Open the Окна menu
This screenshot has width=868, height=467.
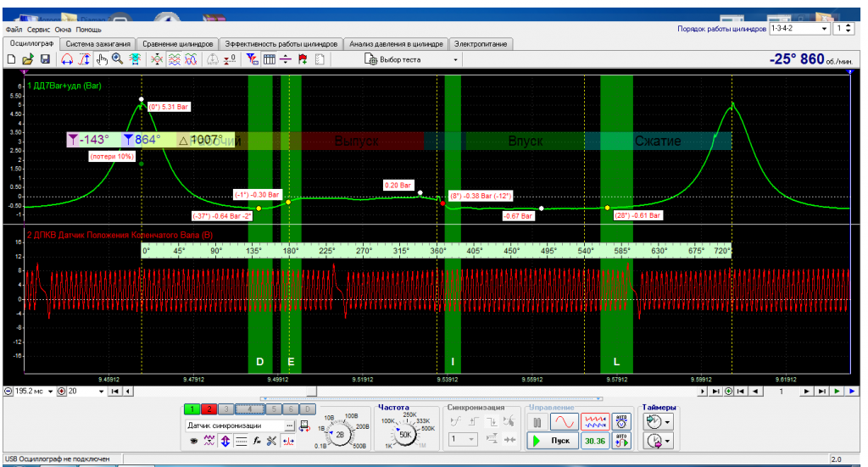click(63, 30)
